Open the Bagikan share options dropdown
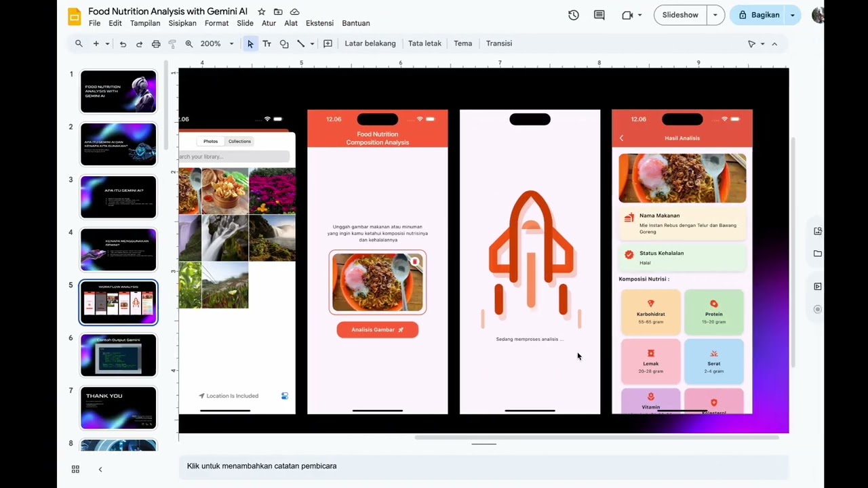868x488 pixels. [x=793, y=15]
